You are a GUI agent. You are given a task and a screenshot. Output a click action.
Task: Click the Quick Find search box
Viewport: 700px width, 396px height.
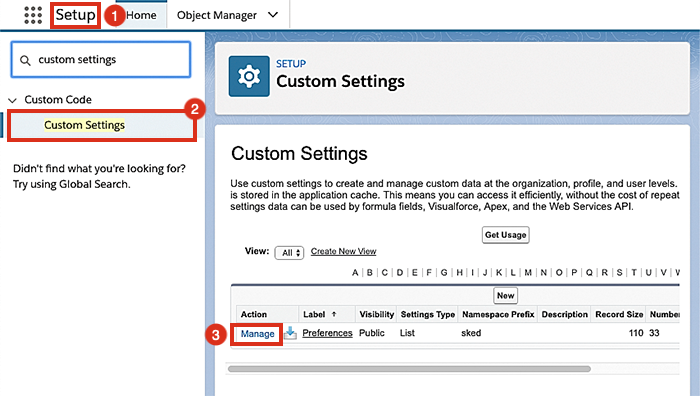point(101,60)
